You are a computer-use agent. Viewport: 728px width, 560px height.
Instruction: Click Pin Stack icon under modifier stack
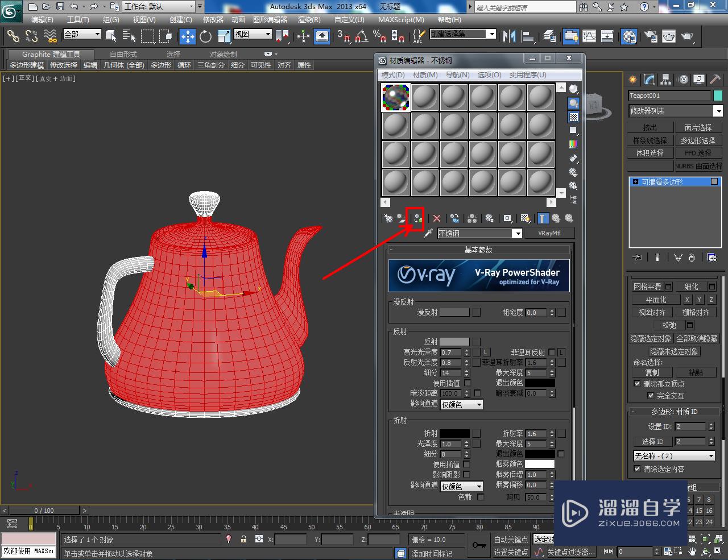pos(638,258)
